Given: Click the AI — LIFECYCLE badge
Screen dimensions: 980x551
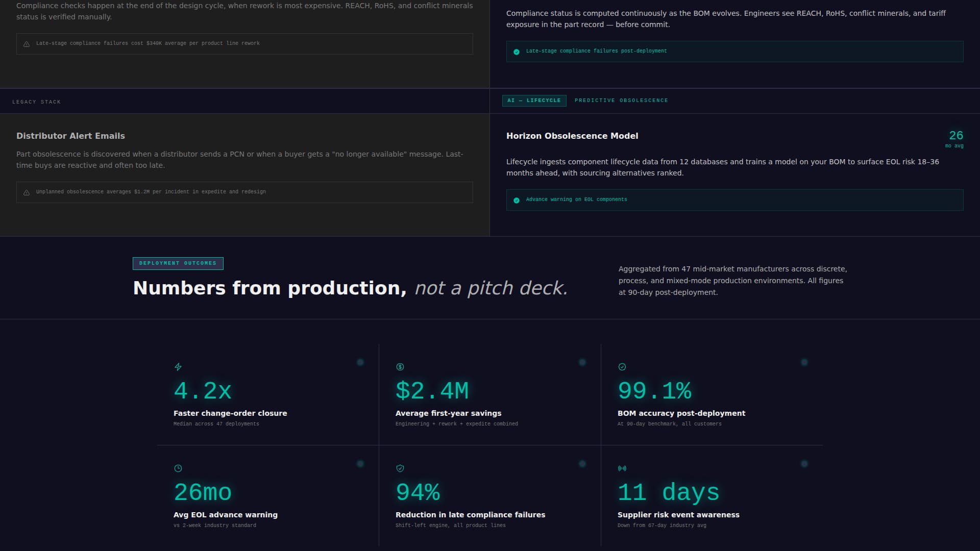Looking at the screenshot, I should point(534,101).
